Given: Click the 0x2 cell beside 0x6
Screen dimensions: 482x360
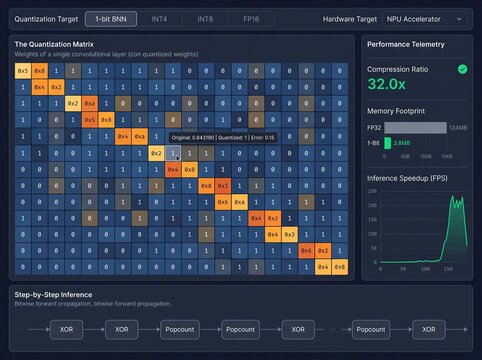Looking at the screenshot, I should tap(323, 251).
